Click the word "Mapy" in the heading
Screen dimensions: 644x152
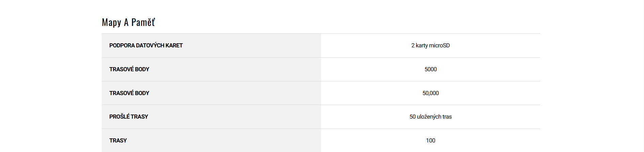[x=111, y=22]
